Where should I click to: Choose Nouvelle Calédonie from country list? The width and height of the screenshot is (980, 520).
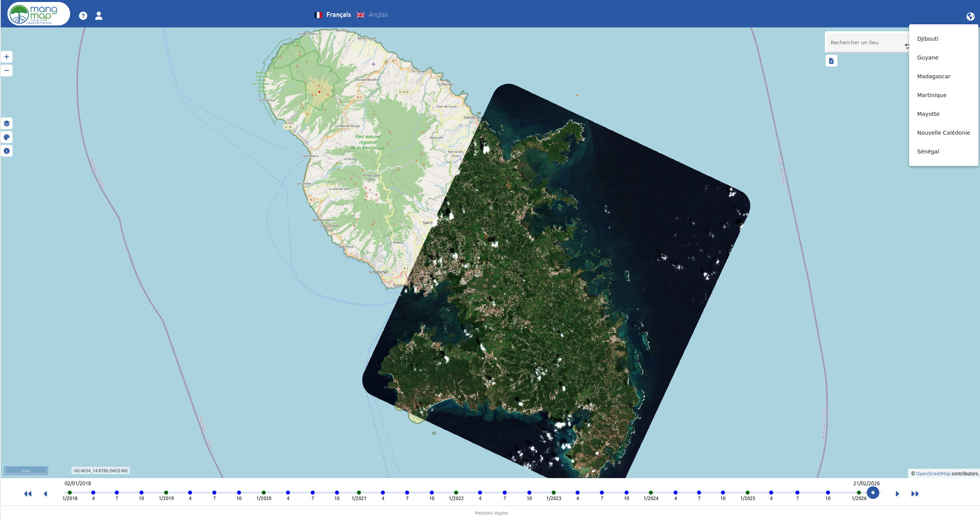click(x=943, y=133)
